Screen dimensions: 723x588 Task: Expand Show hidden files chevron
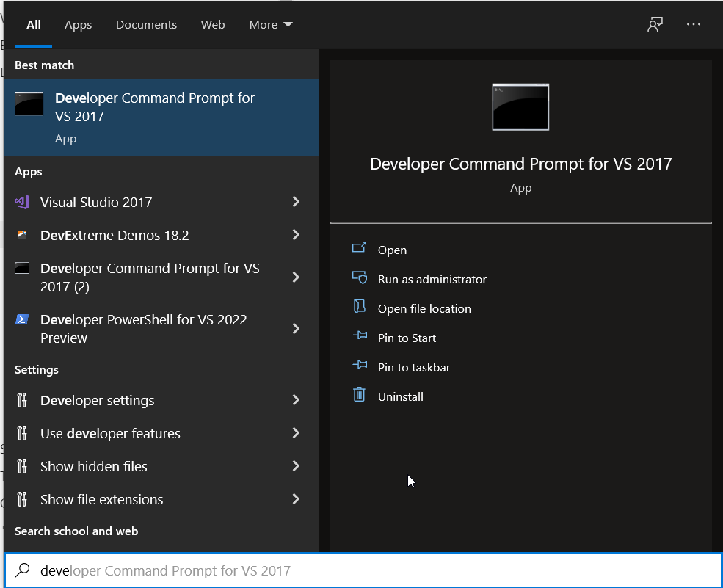296,466
